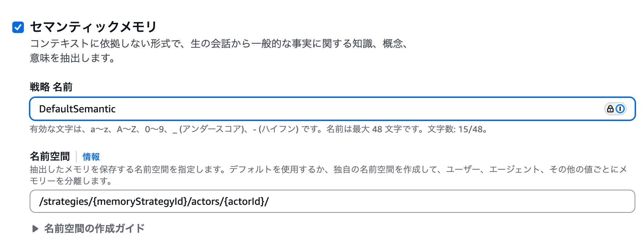This screenshot has width=644, height=250.
Task: Click the {memoryStrategyId} part of the namespace path
Action: point(140,202)
